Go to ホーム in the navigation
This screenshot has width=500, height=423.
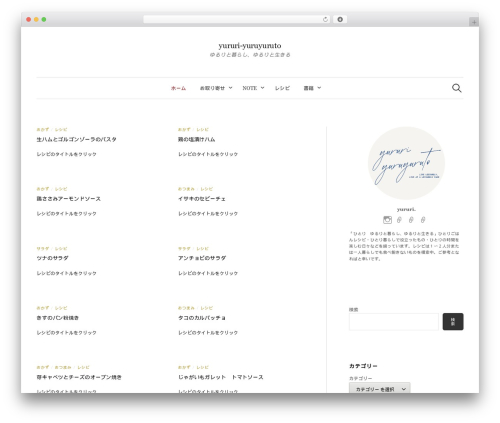178,88
